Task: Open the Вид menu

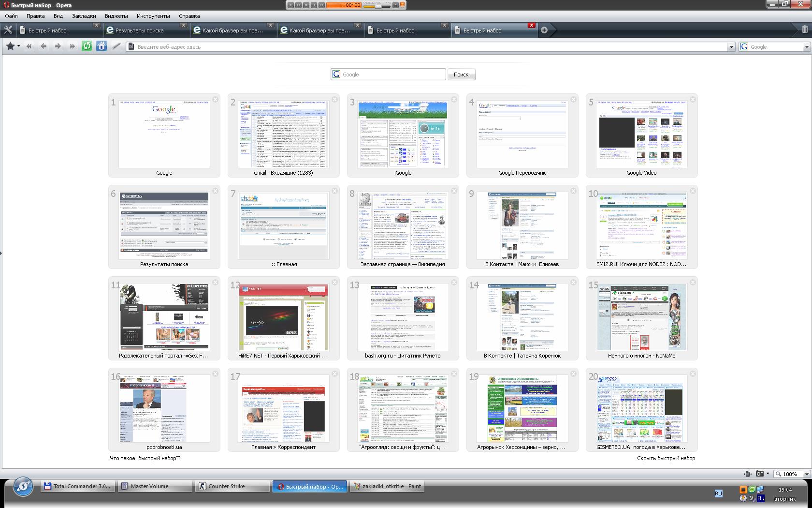Action: [x=58, y=16]
